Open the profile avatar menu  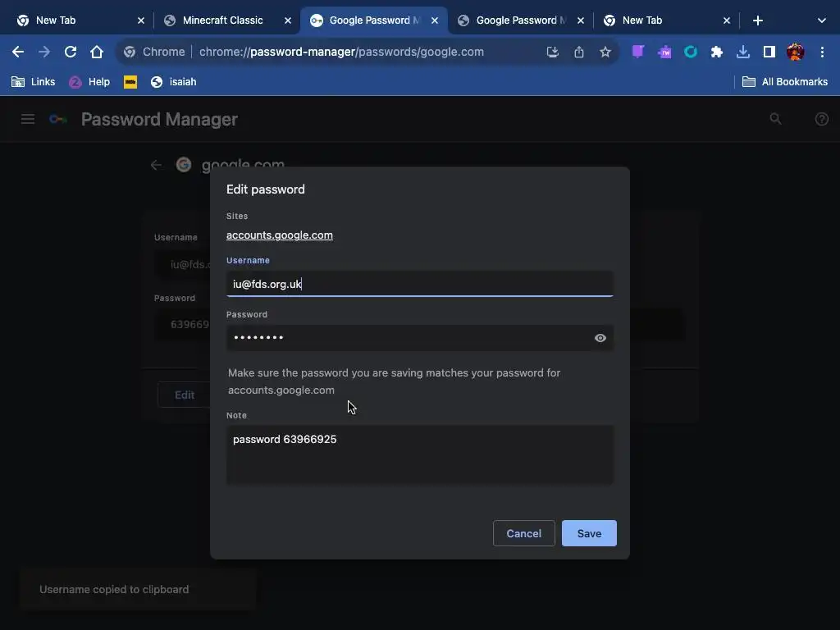click(795, 52)
